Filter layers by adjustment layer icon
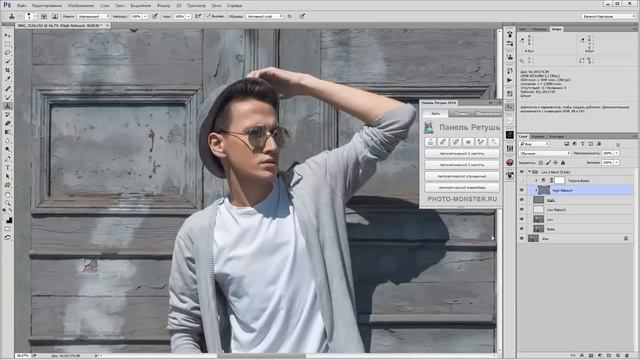Viewport: 640px width, 360px height. click(x=575, y=144)
